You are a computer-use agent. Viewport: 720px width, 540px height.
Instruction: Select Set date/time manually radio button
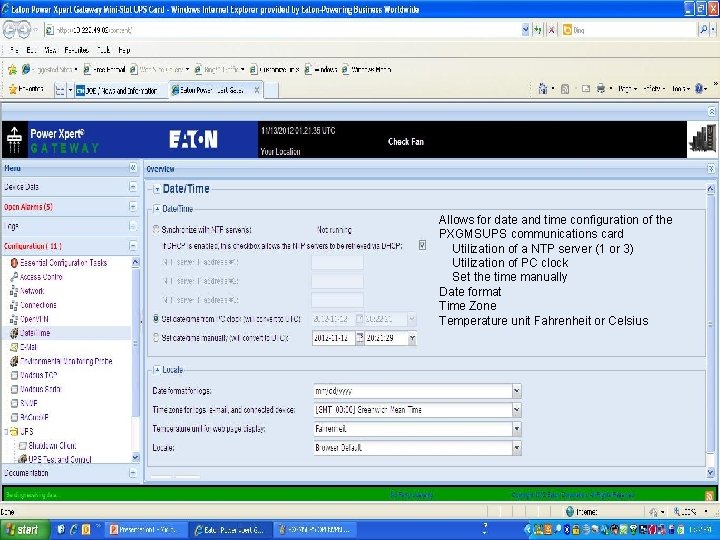pyautogui.click(x=156, y=338)
